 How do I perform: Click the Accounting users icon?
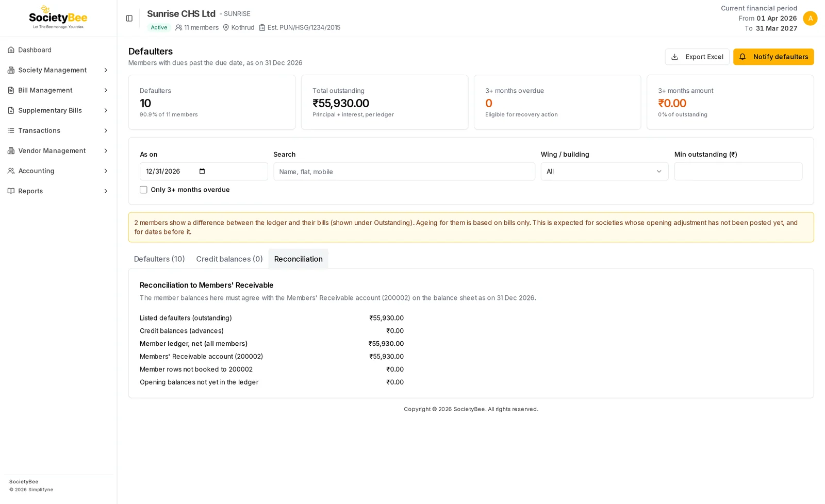click(x=11, y=171)
